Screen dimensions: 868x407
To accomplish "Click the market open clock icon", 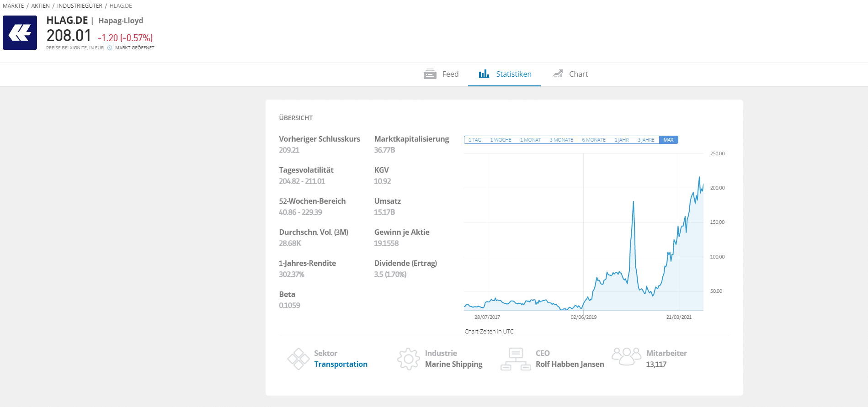I will pyautogui.click(x=110, y=48).
